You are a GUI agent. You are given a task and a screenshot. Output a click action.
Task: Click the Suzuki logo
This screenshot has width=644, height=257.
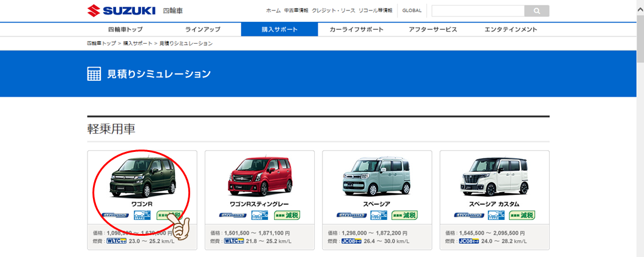[x=122, y=11]
